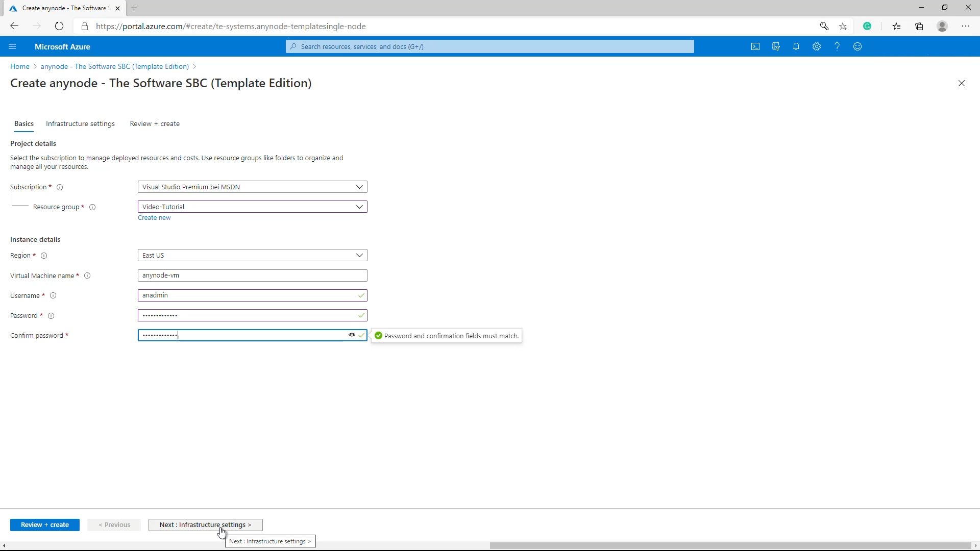Click the horizontal scrollbar left arrow
The width and height of the screenshot is (980, 551).
point(4,546)
